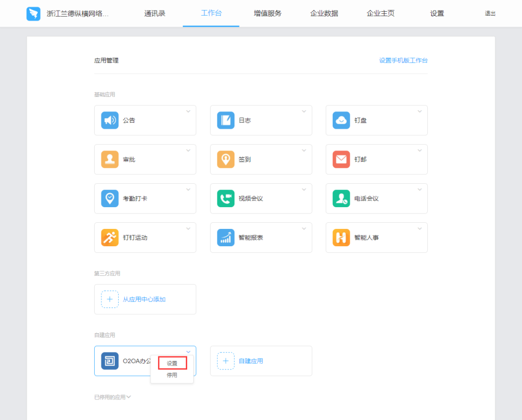Open the 视频会议 video call icon
The image size is (522, 420).
(226, 198)
